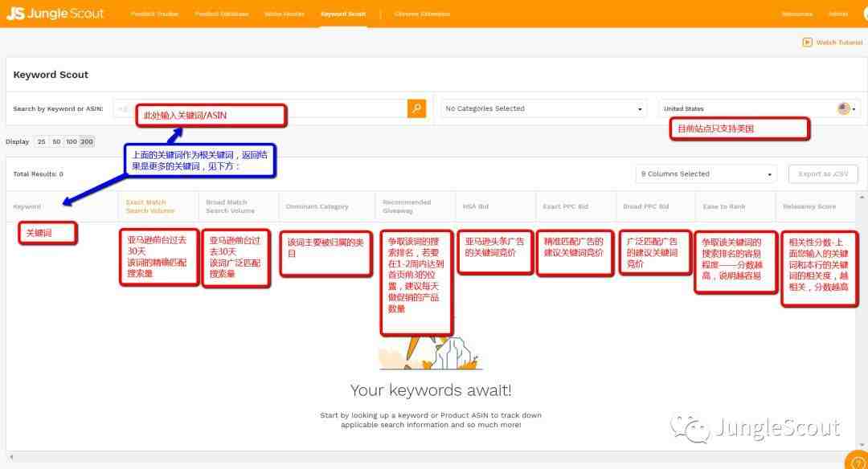
Task: Open the Product Database tab
Action: (x=222, y=14)
